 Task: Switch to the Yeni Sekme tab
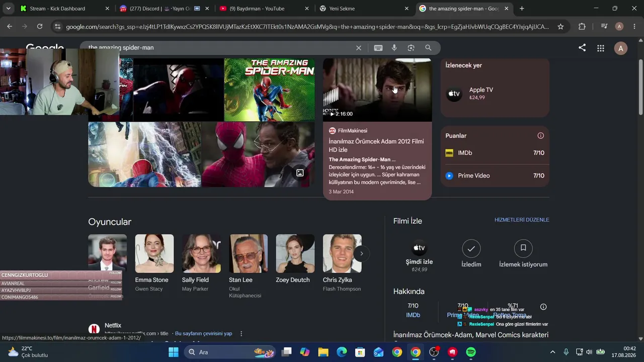coord(363,9)
